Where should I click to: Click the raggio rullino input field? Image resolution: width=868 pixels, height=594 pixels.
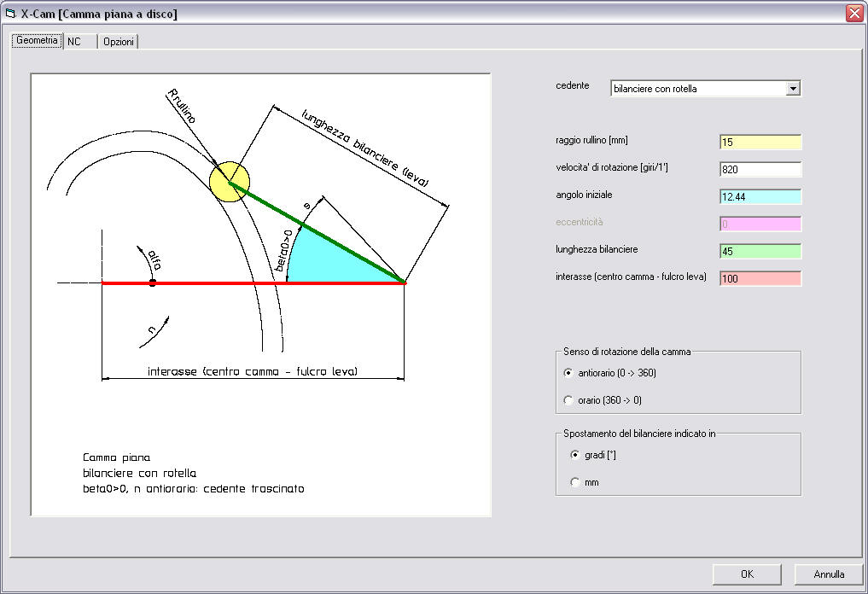(x=760, y=143)
